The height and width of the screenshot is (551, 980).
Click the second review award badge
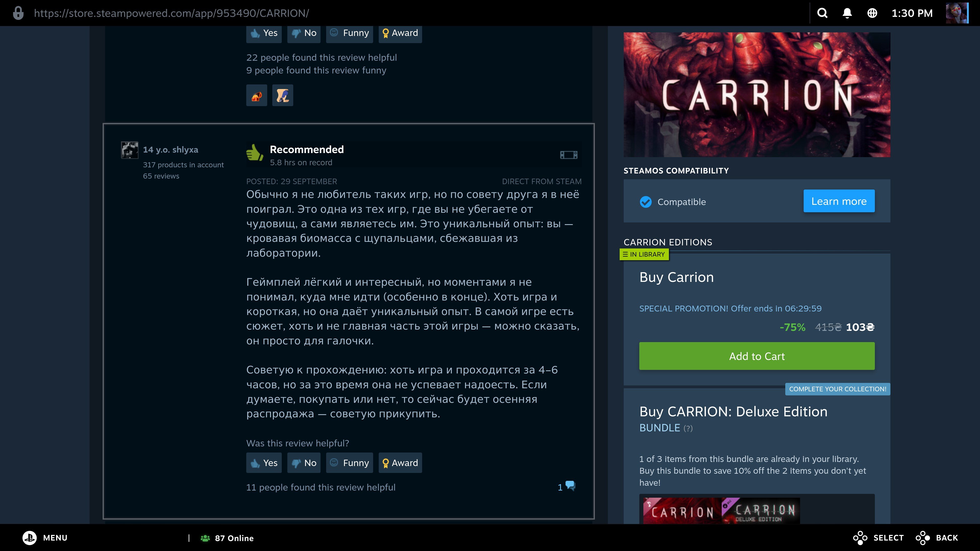coord(282,95)
